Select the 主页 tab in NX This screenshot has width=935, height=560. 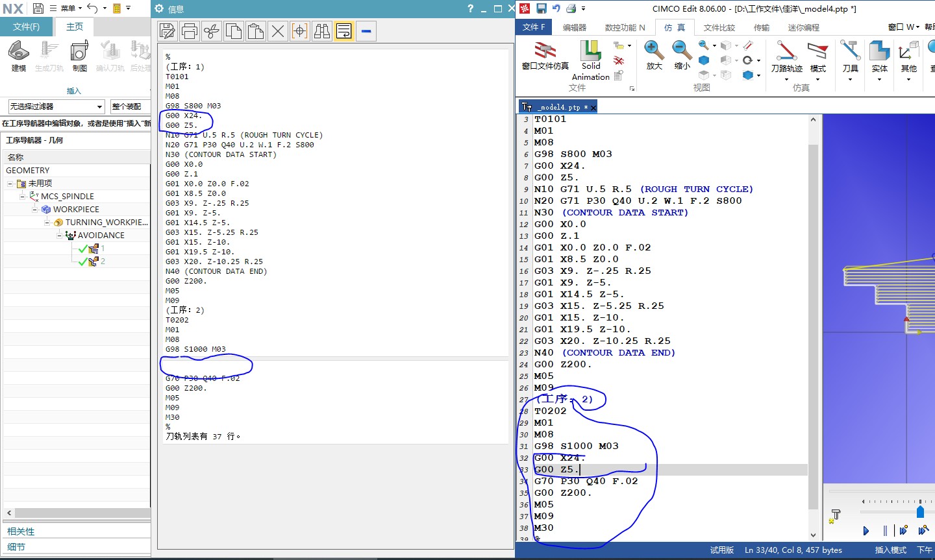coord(75,27)
